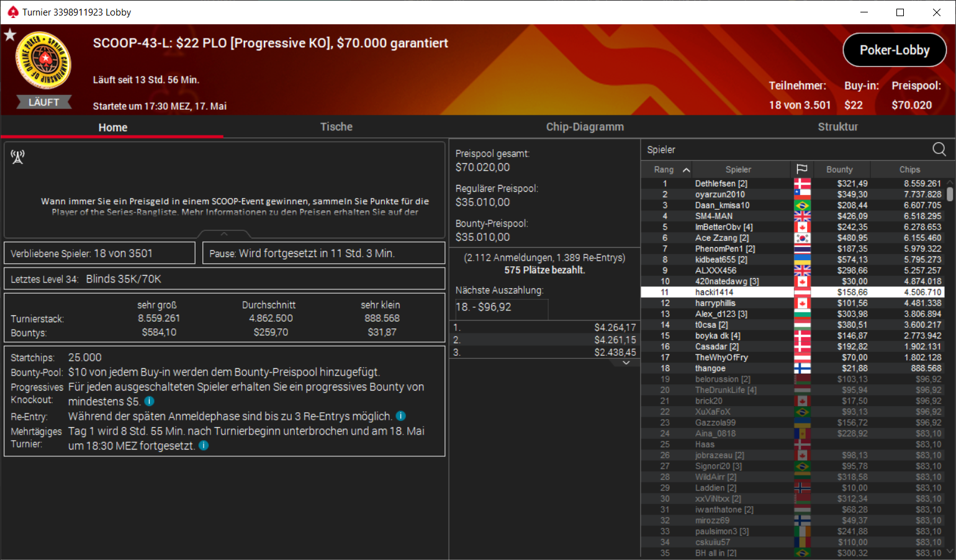Click the favorite star icon

pyautogui.click(x=10, y=35)
